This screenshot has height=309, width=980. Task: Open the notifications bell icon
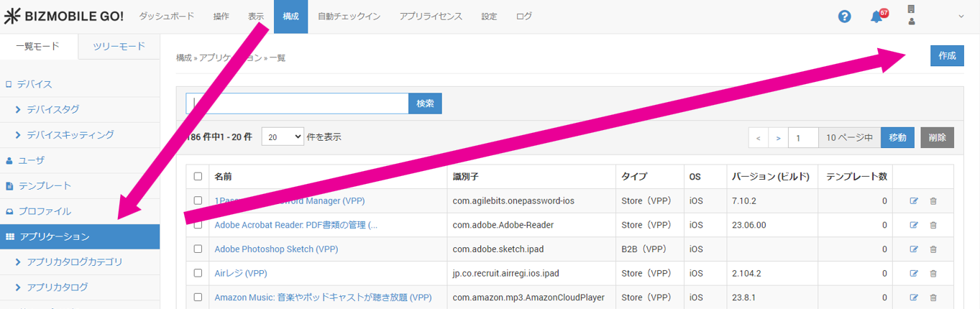click(x=876, y=17)
